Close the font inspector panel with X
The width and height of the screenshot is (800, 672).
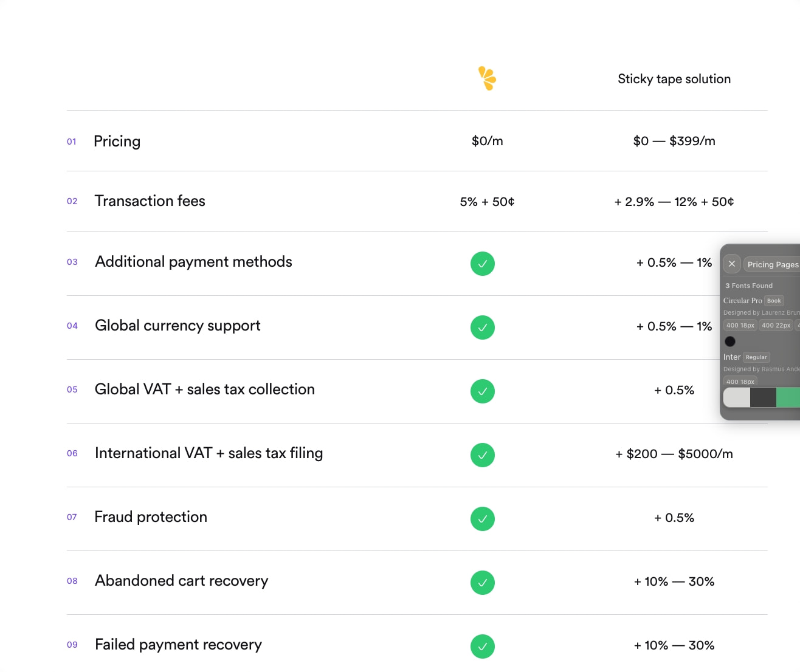pyautogui.click(x=732, y=264)
